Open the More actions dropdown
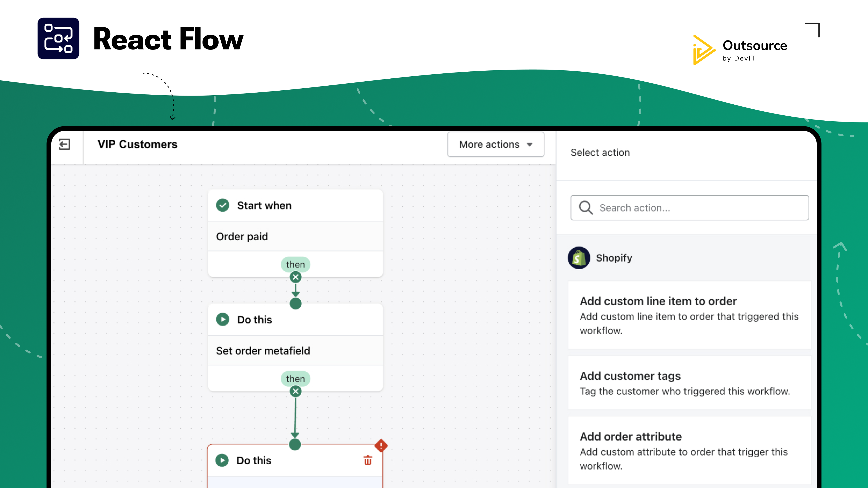Image resolution: width=868 pixels, height=488 pixels. coord(495,144)
